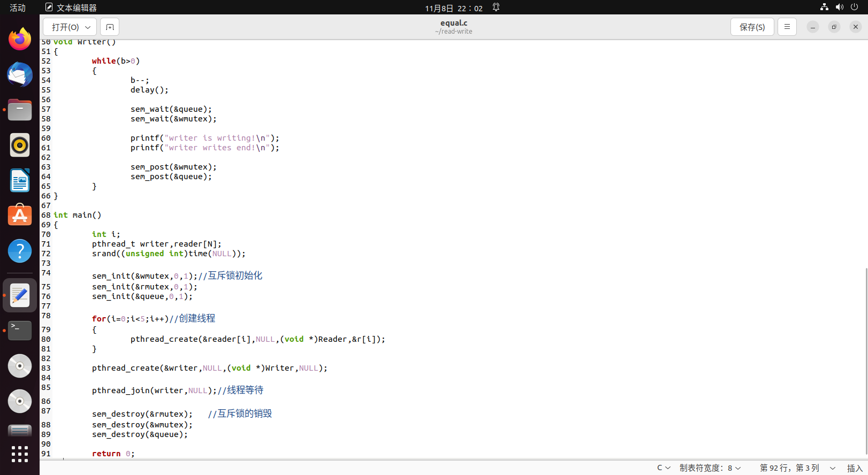
Task: Open power menu icon in top bar
Action: click(854, 7)
